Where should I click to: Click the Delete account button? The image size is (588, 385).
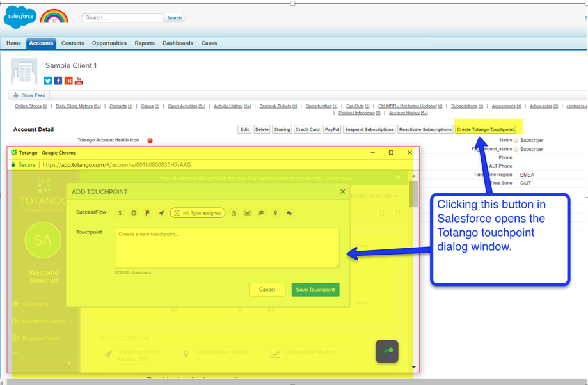262,129
